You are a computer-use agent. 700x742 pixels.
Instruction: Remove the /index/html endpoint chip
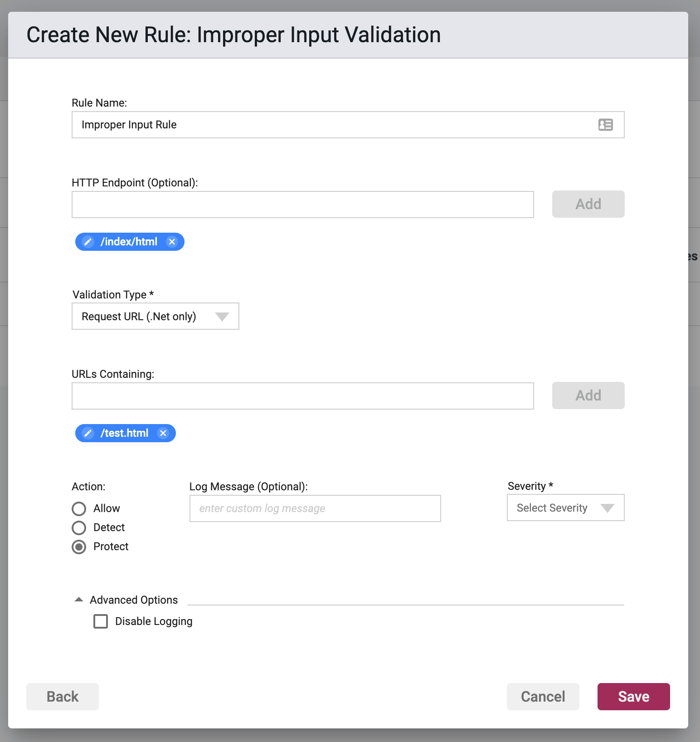(x=172, y=242)
